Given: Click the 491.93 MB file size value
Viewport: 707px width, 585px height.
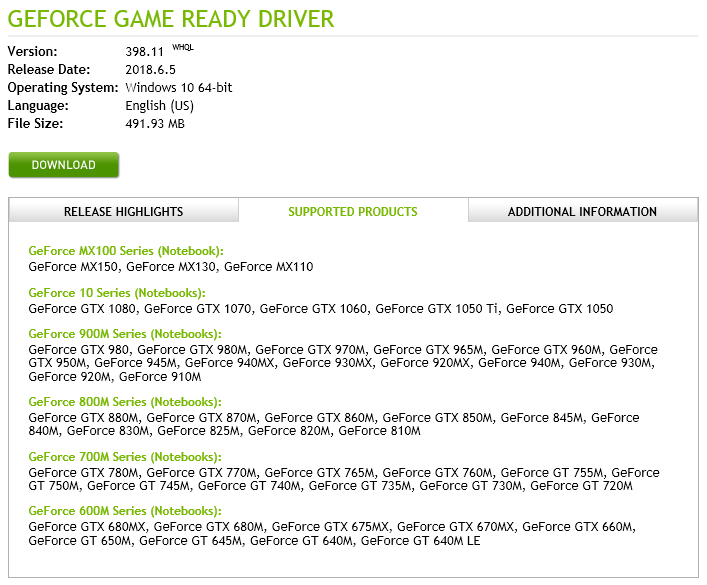Looking at the screenshot, I should tap(155, 124).
